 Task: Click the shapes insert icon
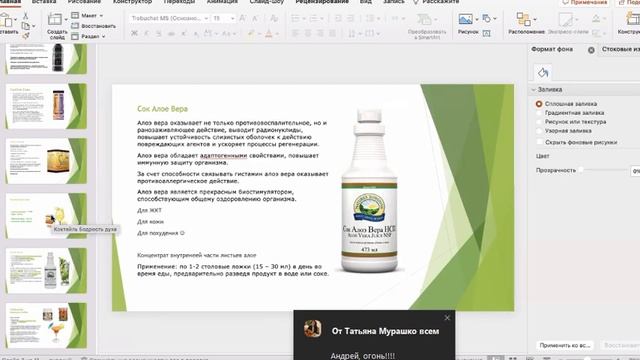coord(486,18)
